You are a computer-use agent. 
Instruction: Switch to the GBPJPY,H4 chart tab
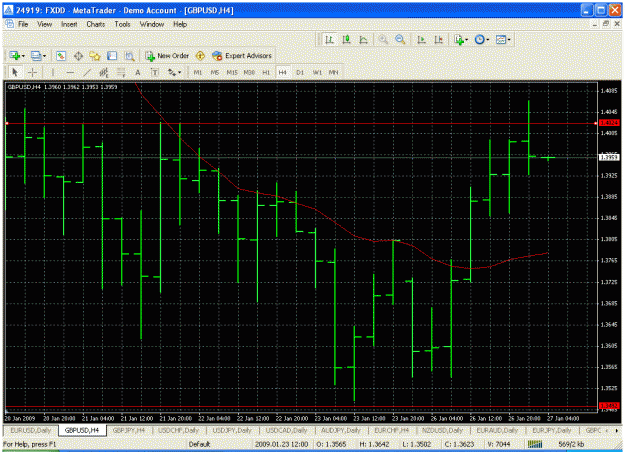click(x=129, y=430)
